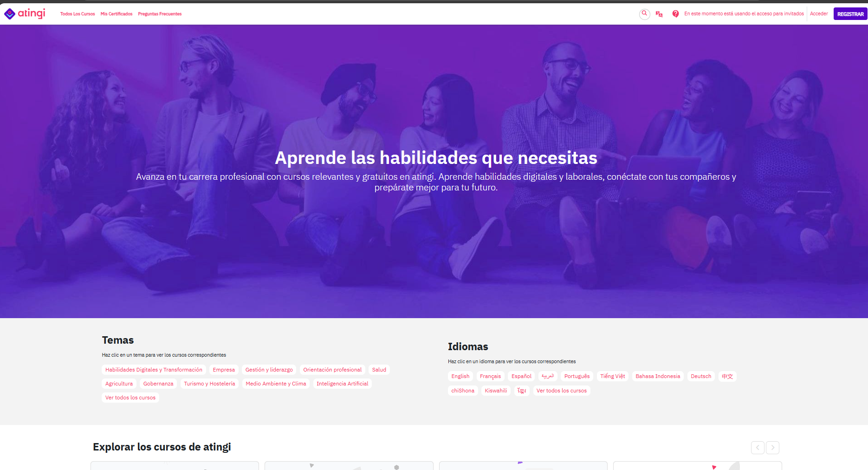Open Preguntas Frecuentes in navigation
Screen dimensions: 868x470
160,14
